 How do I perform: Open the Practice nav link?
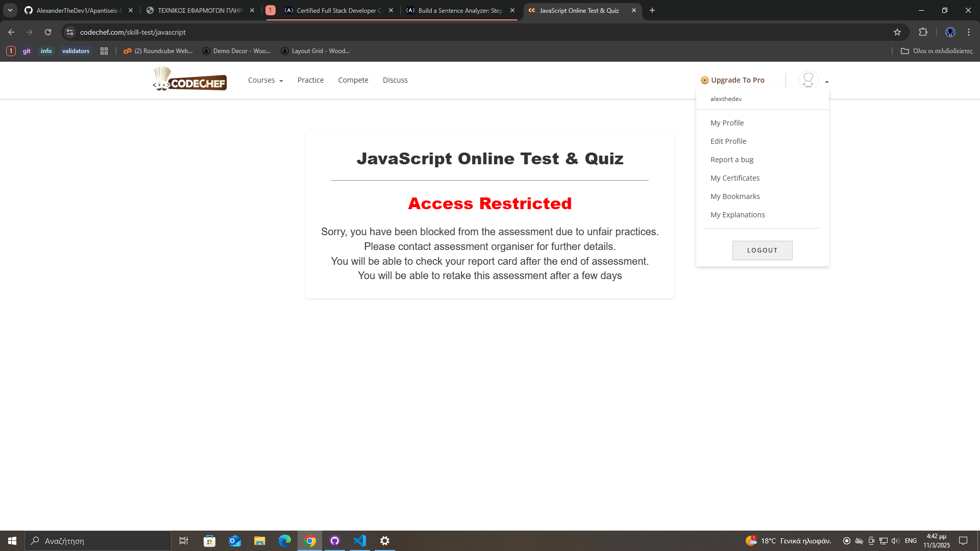click(310, 80)
